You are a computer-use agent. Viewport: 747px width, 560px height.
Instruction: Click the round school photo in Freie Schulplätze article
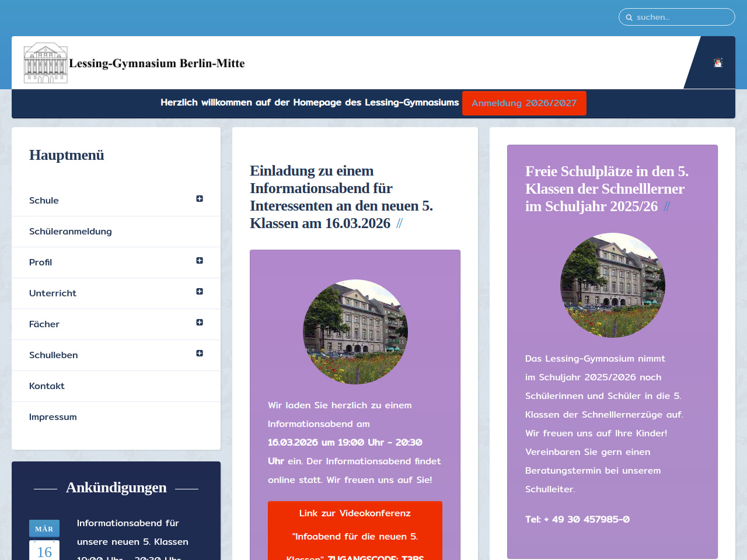612,285
